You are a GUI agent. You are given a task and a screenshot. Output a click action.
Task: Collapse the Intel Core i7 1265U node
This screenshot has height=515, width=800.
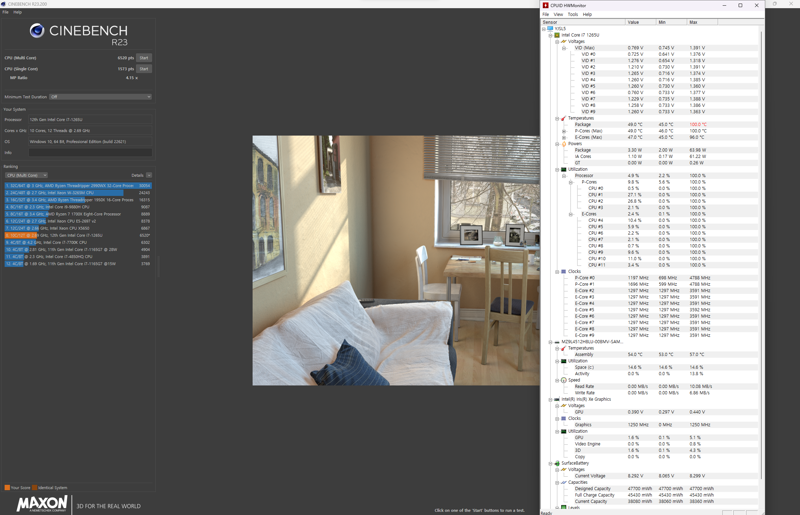[x=551, y=35]
